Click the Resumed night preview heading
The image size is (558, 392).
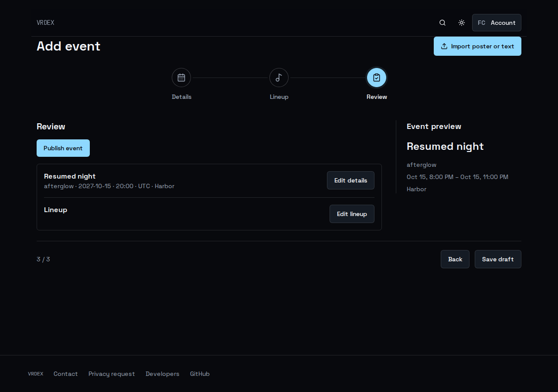point(445,146)
